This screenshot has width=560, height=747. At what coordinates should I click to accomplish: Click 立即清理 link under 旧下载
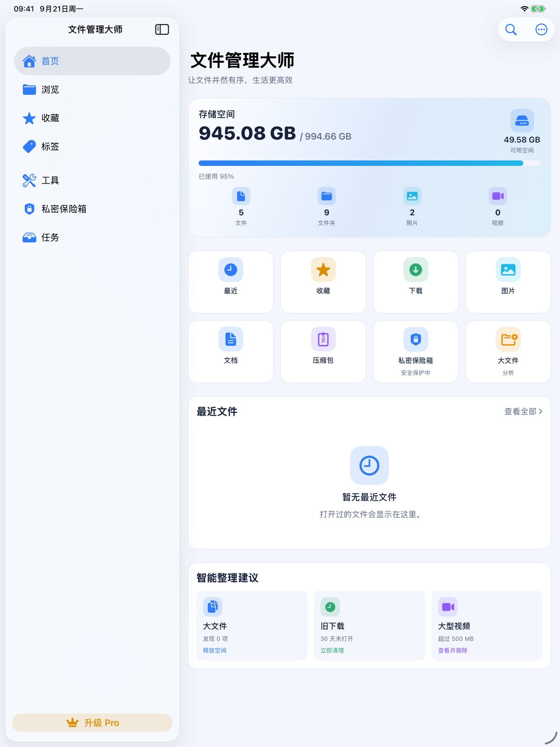click(x=332, y=650)
